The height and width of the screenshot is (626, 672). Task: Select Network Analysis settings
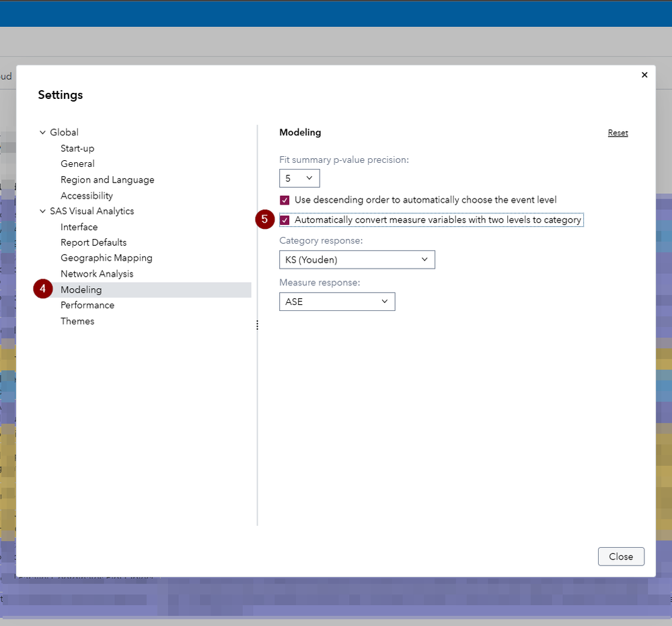[x=97, y=273]
